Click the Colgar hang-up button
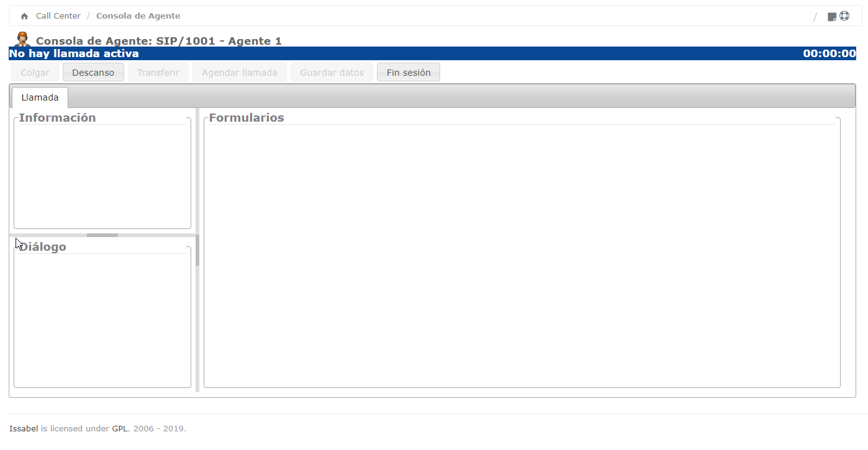868x450 pixels. 35,73
